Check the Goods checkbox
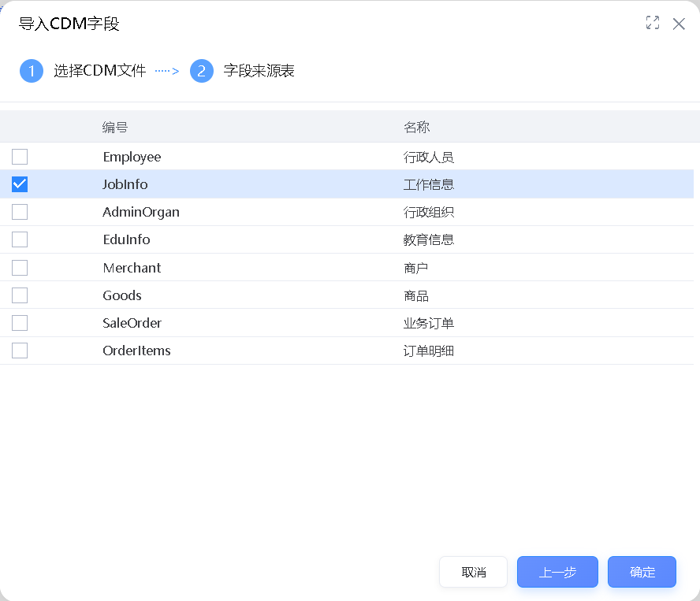700x601 pixels. pyautogui.click(x=19, y=295)
